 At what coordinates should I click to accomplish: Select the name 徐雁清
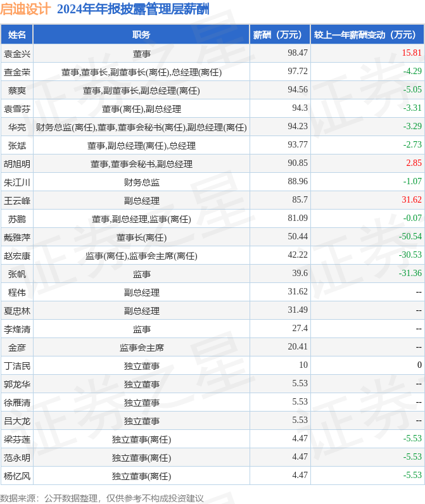(16, 402)
